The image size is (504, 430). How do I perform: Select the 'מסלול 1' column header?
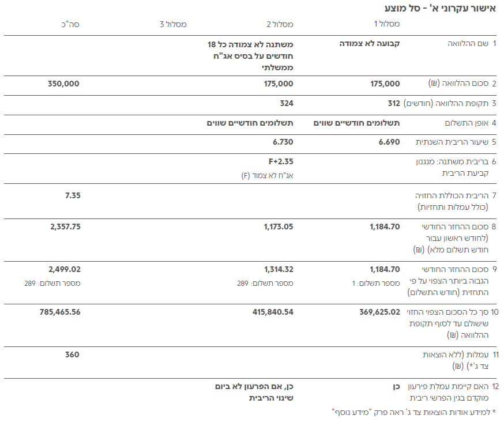387,24
